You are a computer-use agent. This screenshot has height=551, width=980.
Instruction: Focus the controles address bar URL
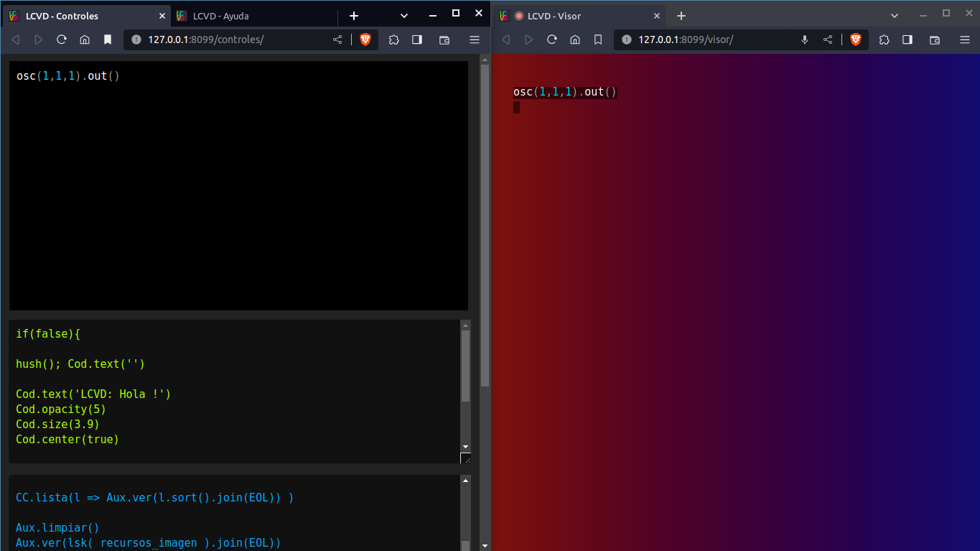tap(206, 40)
